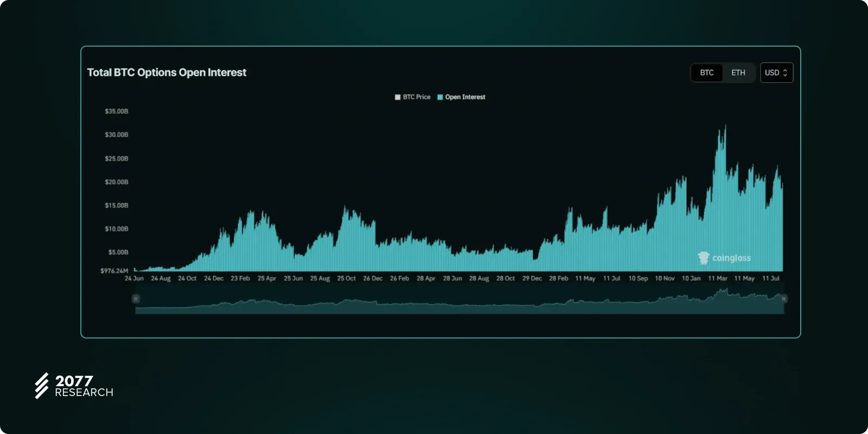Click the white BTC Price legend swatch
The width and height of the screenshot is (868, 434).
(398, 97)
